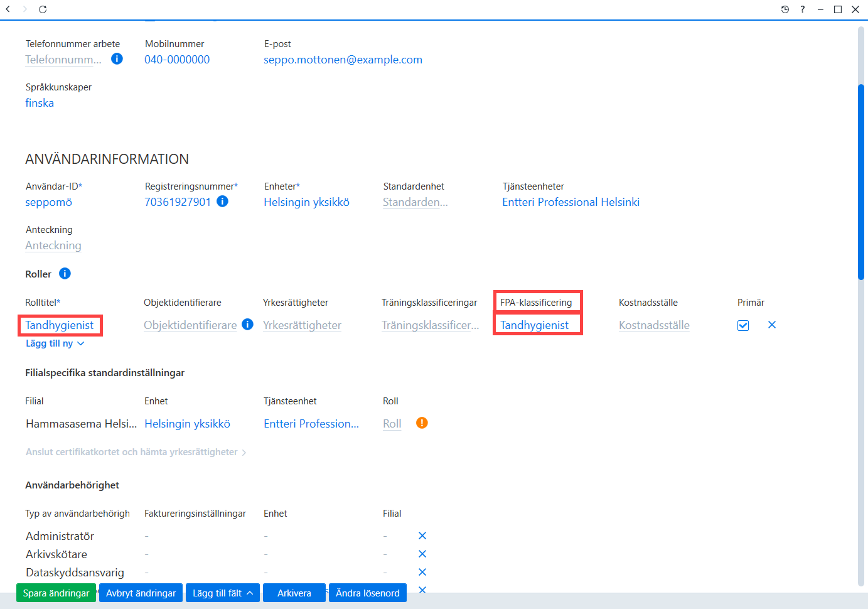Screen dimensions: 868x609
Task: Go back with the back arrow
Action: (8, 9)
